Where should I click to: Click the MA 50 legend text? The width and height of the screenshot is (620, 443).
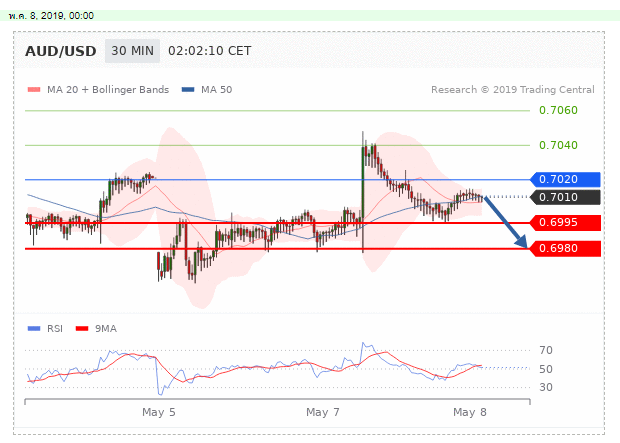click(216, 90)
